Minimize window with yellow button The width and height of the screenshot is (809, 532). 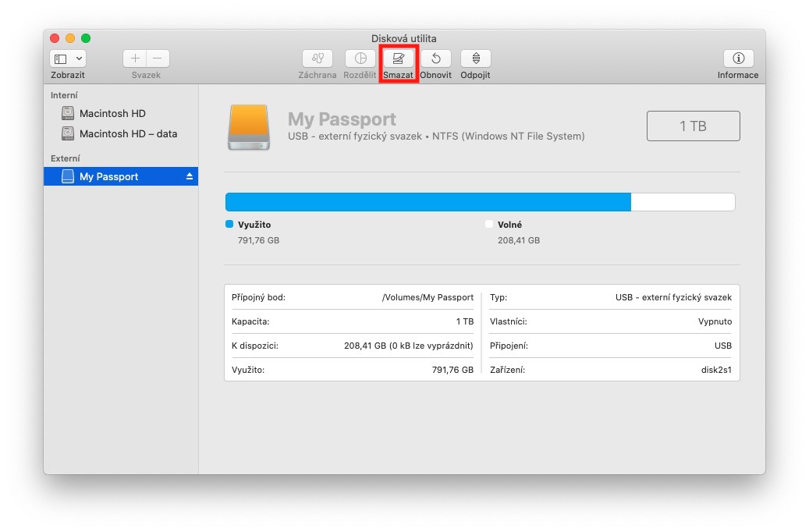(70, 38)
